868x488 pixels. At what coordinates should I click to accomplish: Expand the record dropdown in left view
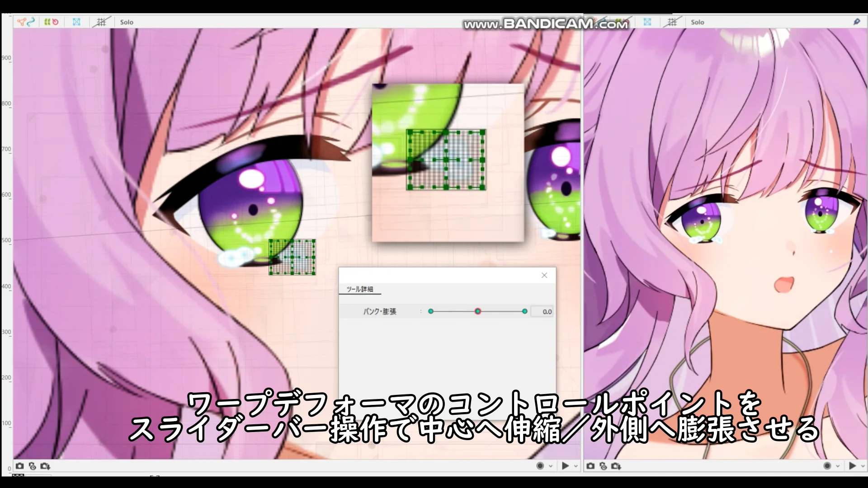click(551, 466)
